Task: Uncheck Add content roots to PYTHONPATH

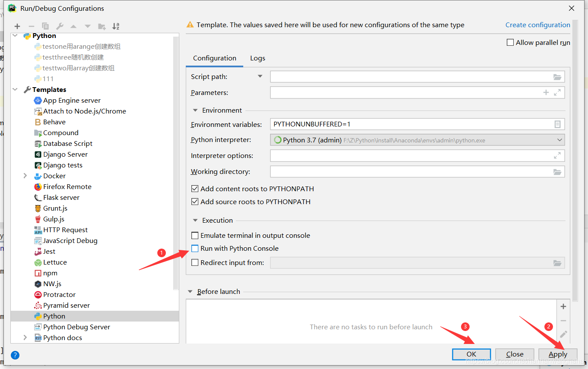Action: [x=195, y=189]
